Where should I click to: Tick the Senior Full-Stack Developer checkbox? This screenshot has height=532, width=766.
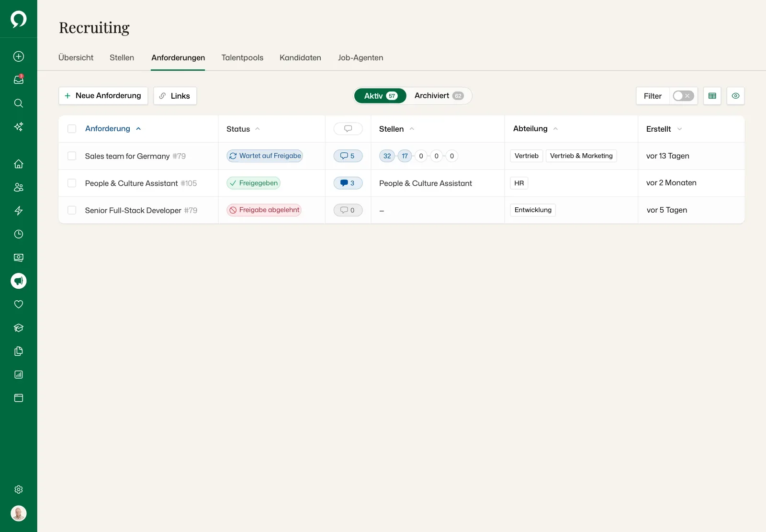72,210
